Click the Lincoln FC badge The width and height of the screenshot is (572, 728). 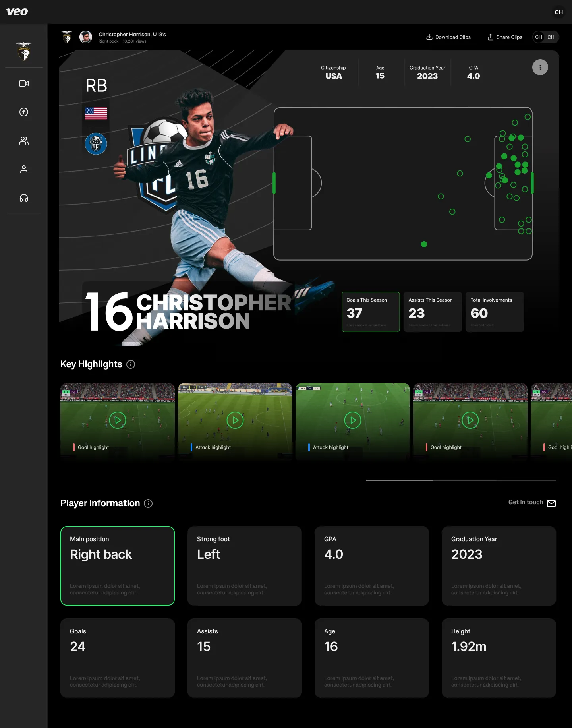click(x=96, y=143)
